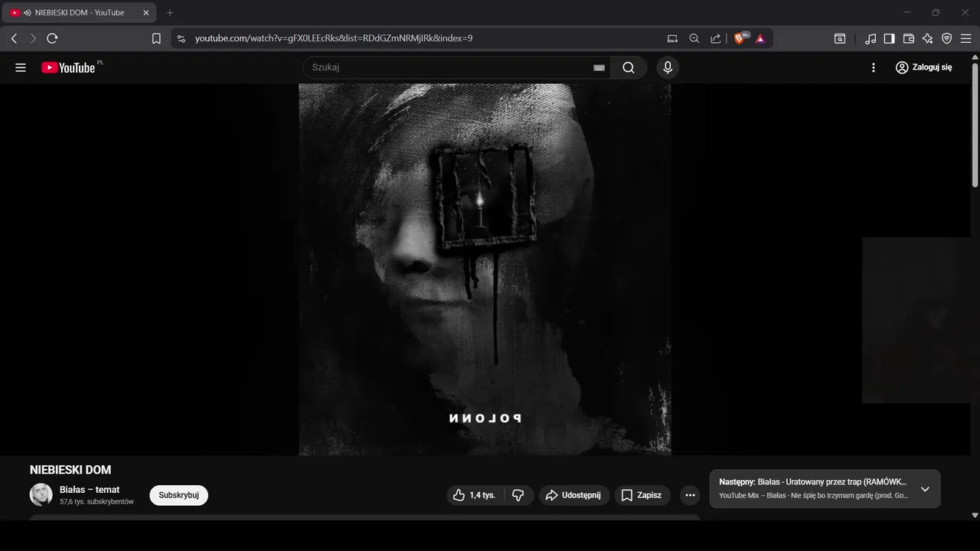Click the Udostępnij share button
The image size is (980, 551).
pyautogui.click(x=574, y=495)
